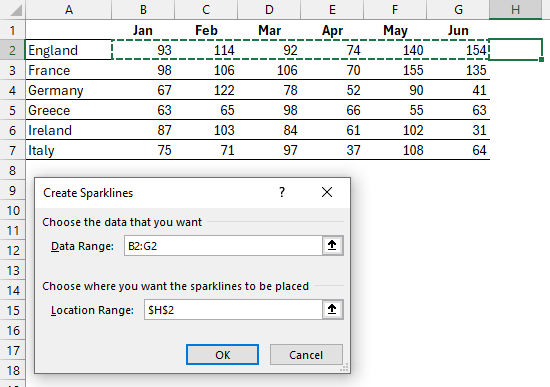Select column C header
550x387 pixels.
tap(206, 10)
